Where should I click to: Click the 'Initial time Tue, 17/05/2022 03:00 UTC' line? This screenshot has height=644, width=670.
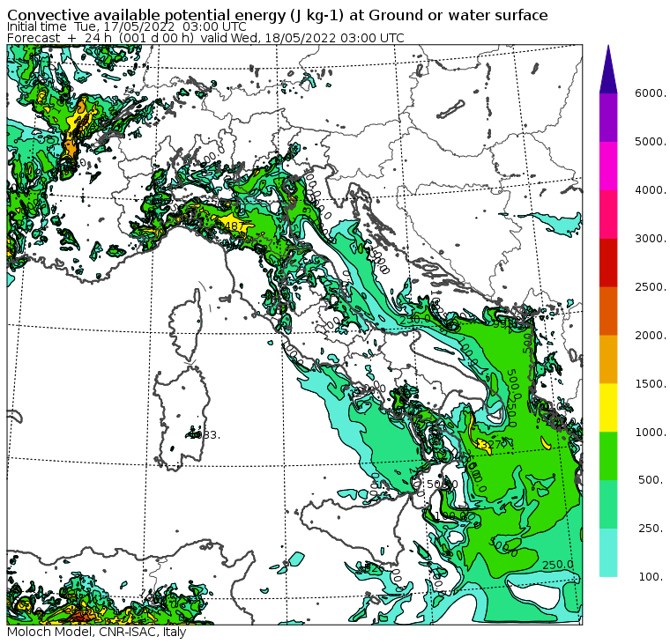coord(126,27)
